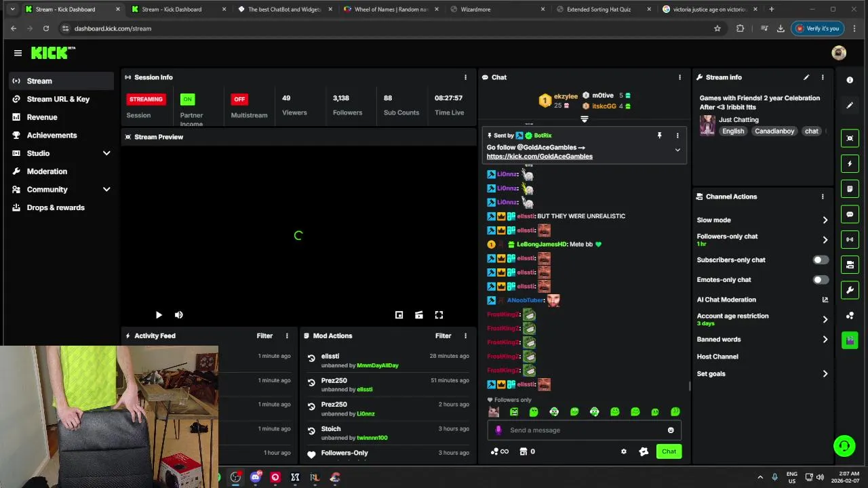868x488 pixels.
Task: Expand the Studio sidebar submenu
Action: (x=106, y=153)
